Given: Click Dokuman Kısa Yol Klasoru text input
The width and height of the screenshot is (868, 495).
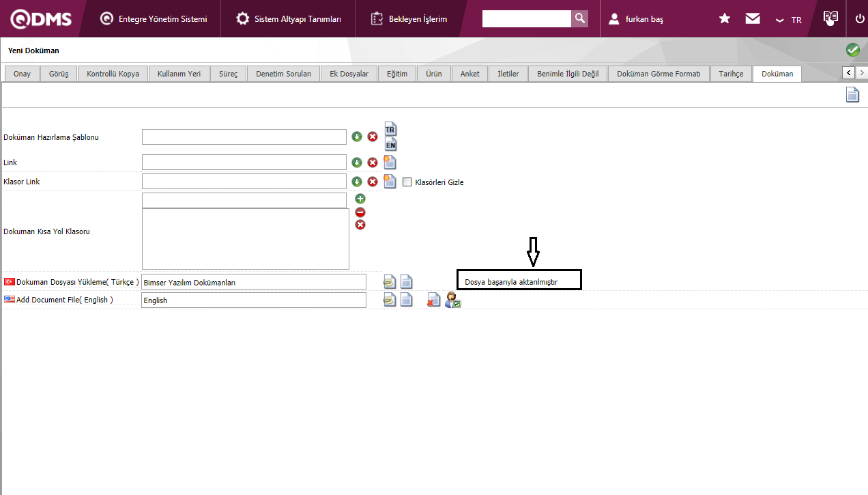Looking at the screenshot, I should [x=244, y=200].
